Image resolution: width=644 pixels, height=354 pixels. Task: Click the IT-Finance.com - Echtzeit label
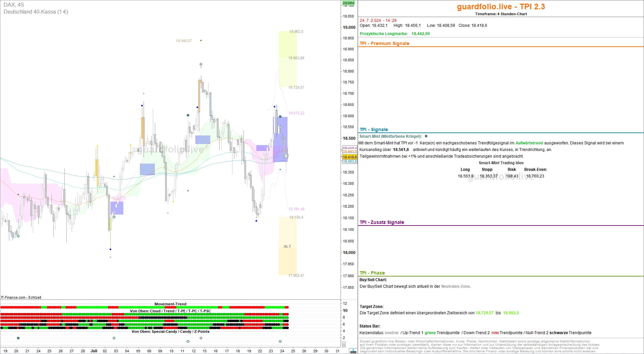point(21,297)
